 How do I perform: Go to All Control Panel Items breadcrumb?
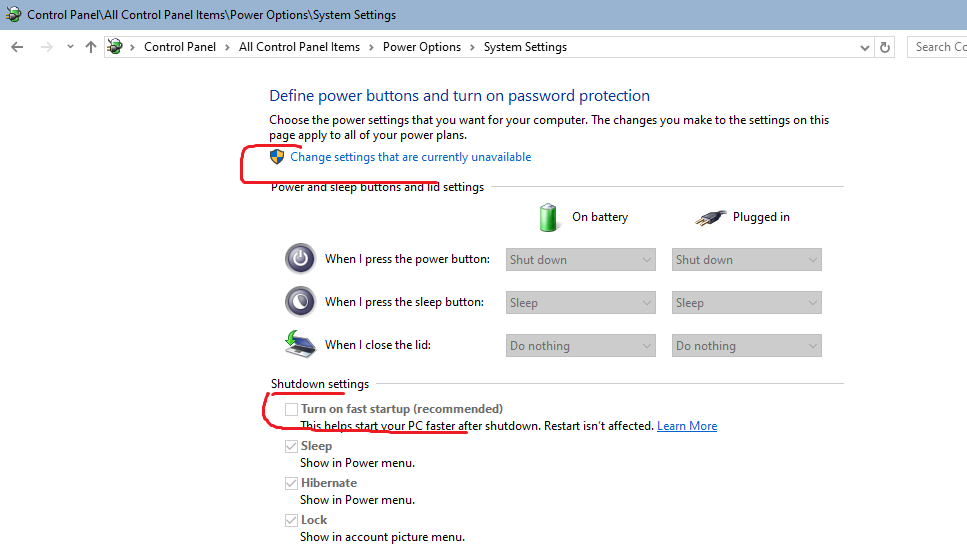point(299,47)
